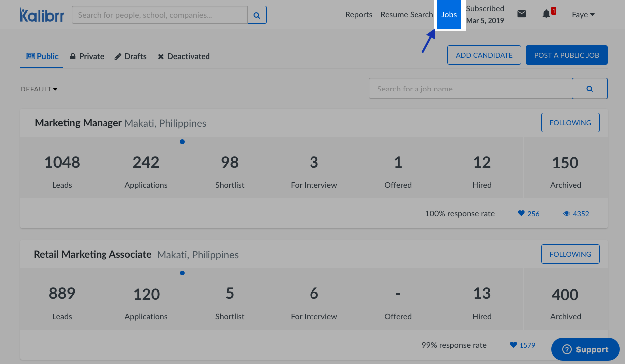Open the Faye account dropdown
Image resolution: width=625 pixels, height=364 pixels.
pyautogui.click(x=583, y=15)
